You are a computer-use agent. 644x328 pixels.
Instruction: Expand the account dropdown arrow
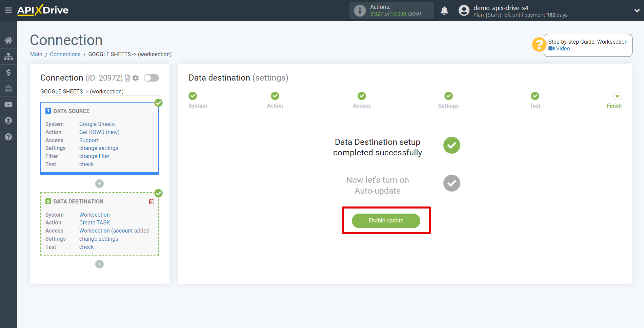[637, 11]
